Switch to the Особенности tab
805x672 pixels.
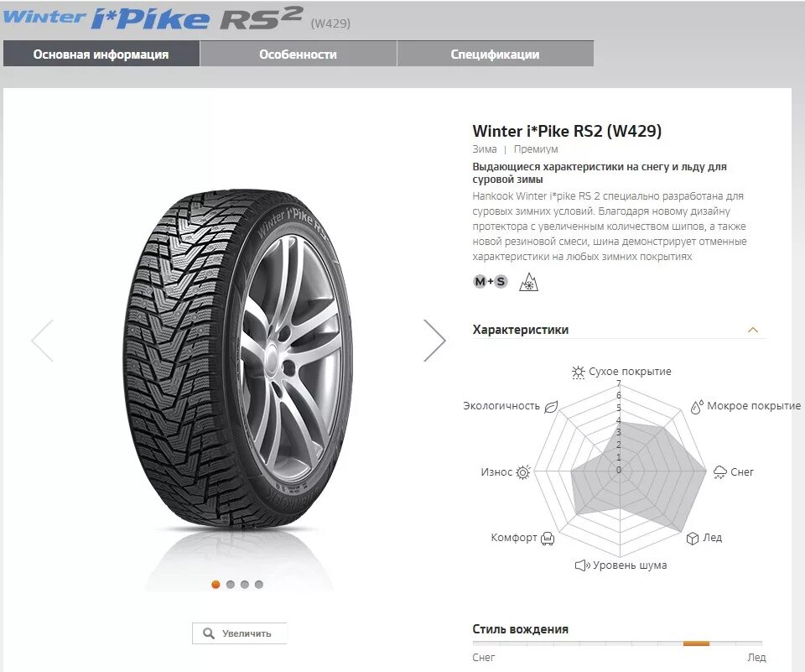[x=299, y=54]
